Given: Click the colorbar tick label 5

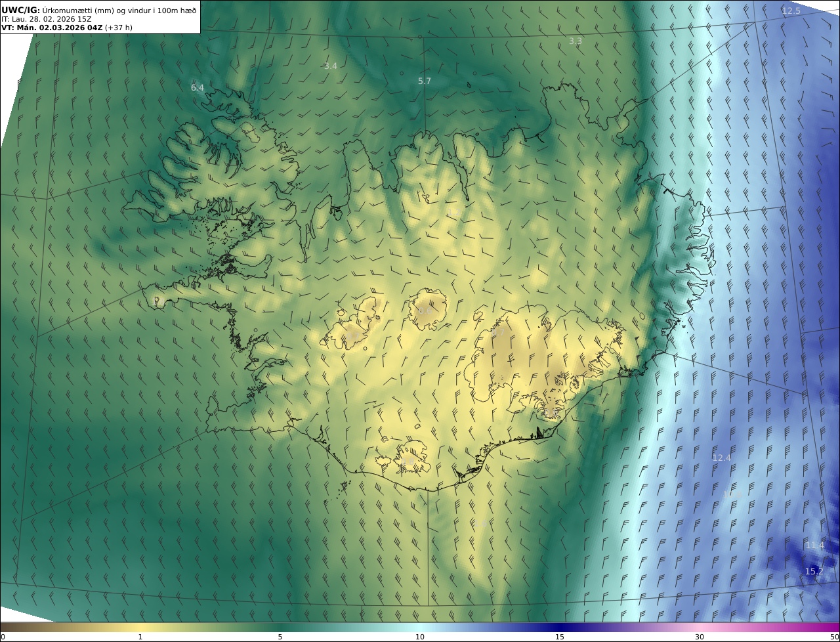Looking at the screenshot, I should (280, 637).
